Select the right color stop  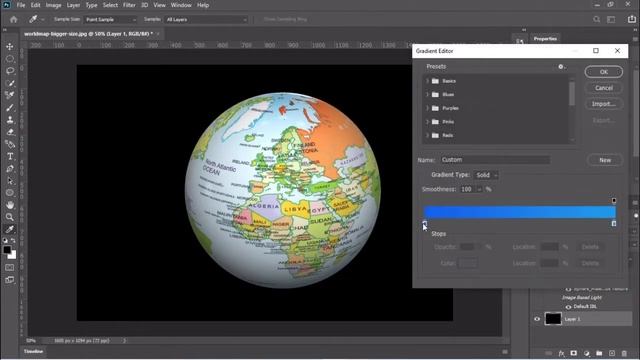tap(614, 223)
